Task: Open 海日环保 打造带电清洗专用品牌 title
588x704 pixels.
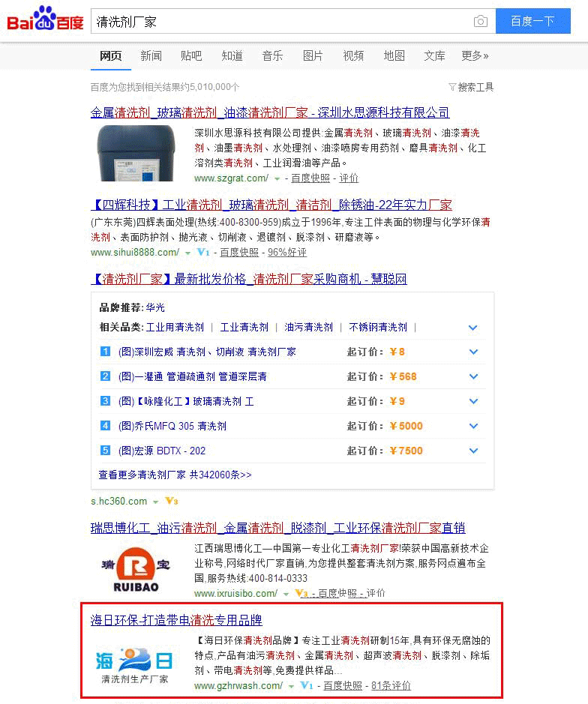Action: click(176, 620)
